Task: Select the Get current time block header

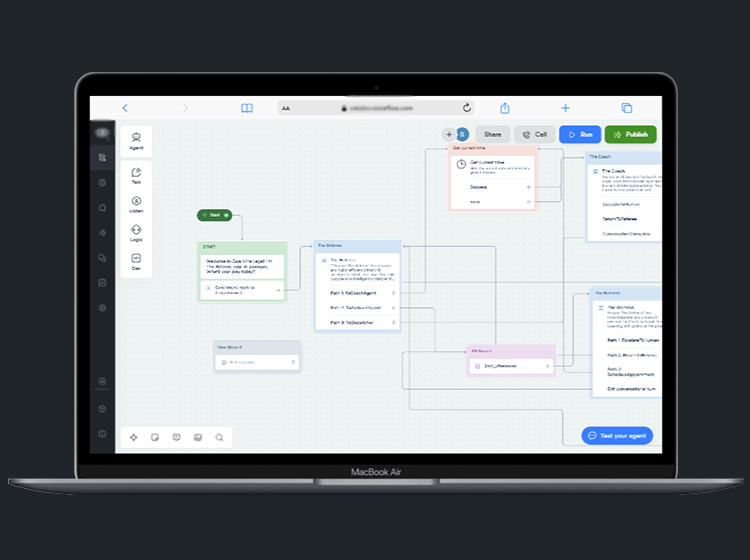Action: click(493, 148)
